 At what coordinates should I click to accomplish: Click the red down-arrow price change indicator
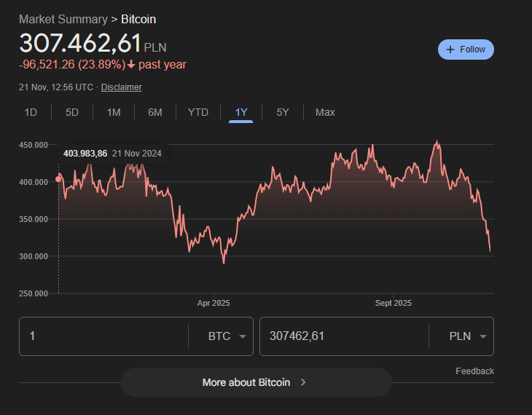pyautogui.click(x=131, y=65)
